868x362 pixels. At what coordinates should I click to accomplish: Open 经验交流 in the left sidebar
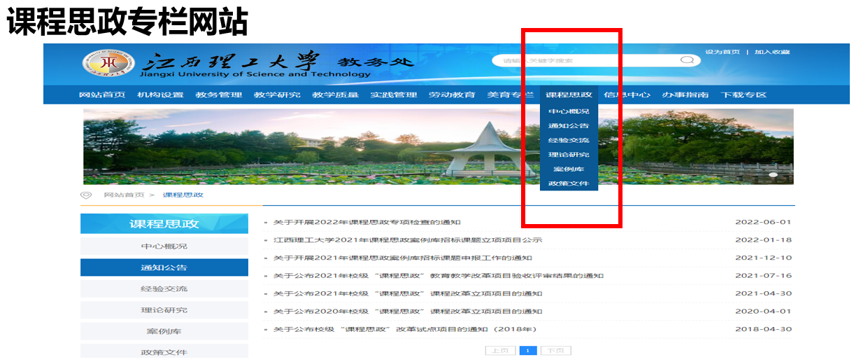point(164,288)
